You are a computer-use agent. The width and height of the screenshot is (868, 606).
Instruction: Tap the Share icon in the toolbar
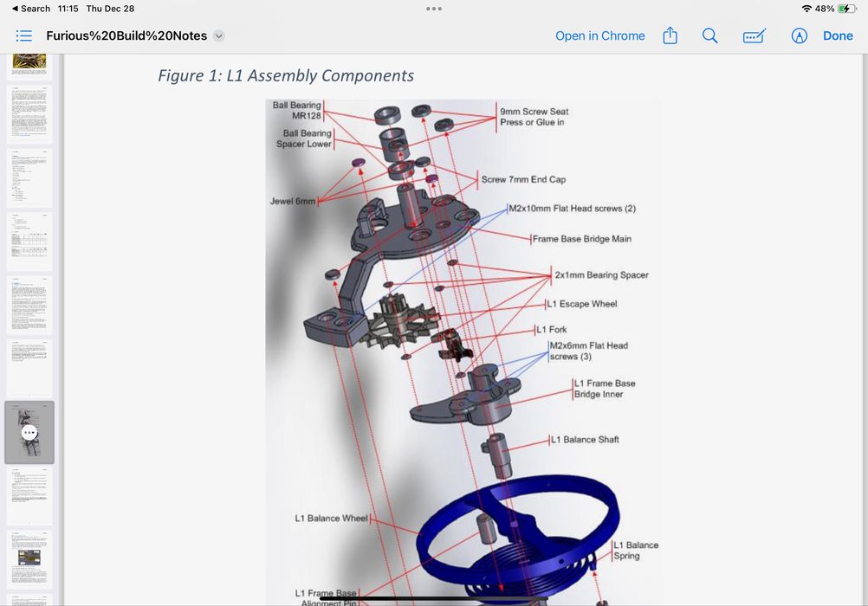[670, 35]
